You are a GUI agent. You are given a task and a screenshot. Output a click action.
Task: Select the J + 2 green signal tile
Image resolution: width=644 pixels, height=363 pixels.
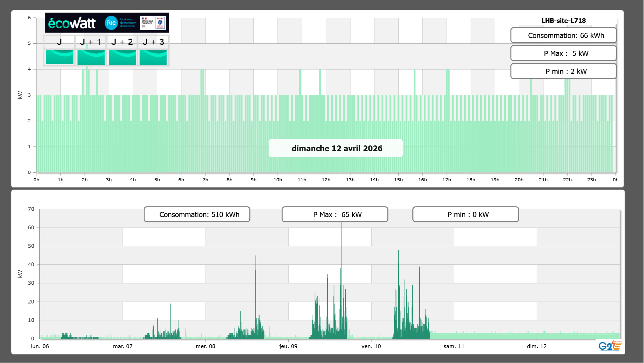coord(122,57)
